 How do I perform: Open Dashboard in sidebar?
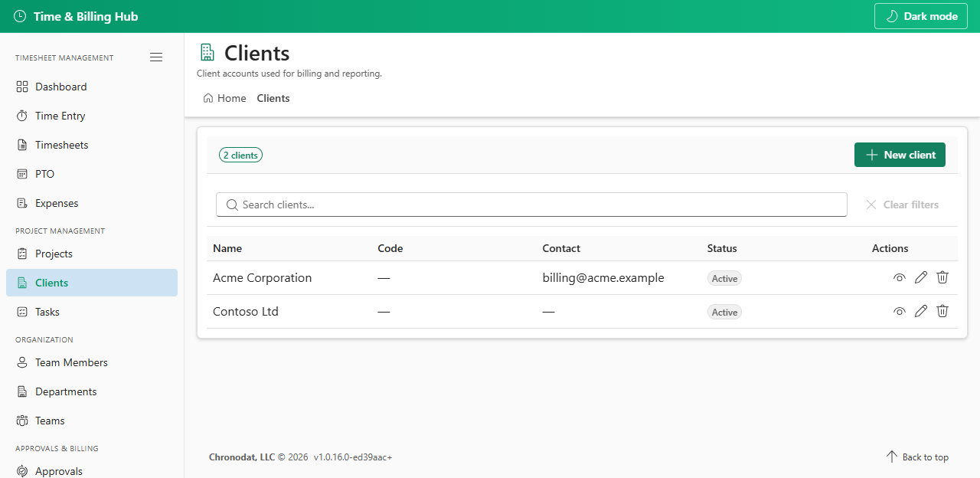pos(92,87)
